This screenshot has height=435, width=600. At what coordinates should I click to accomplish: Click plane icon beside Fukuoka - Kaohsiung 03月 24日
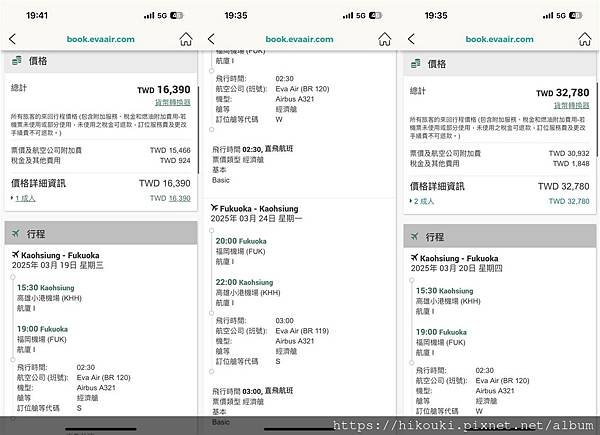coord(214,207)
